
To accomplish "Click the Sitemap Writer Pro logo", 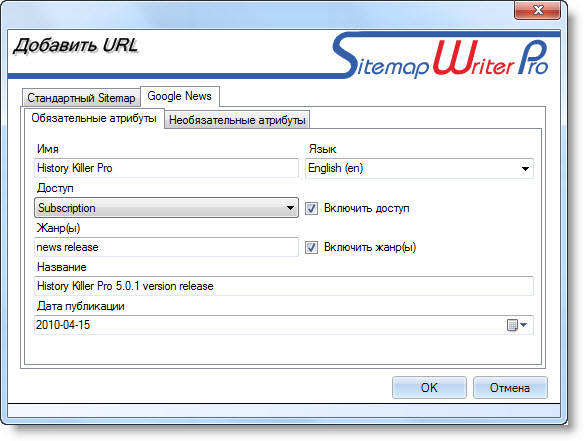I will [x=440, y=56].
